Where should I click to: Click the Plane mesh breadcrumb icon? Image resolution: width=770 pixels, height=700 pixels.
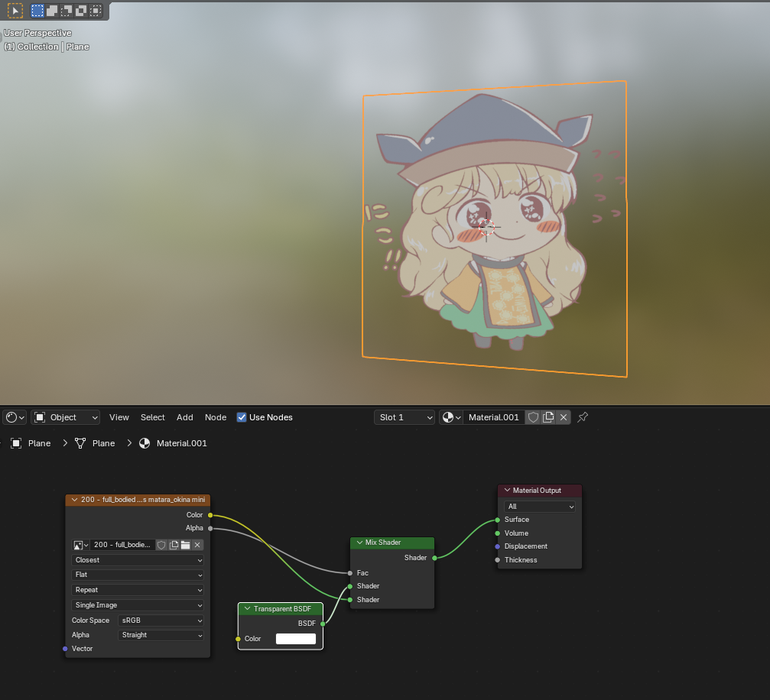click(x=80, y=443)
